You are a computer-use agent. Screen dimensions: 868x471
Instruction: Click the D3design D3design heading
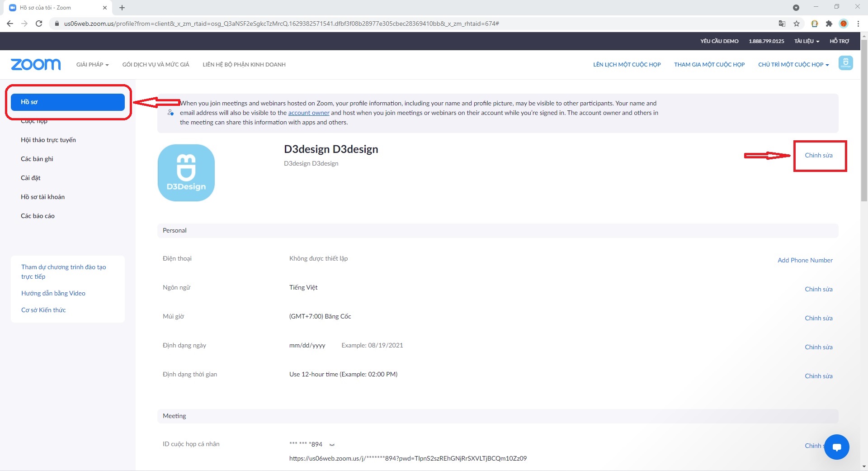[331, 149]
